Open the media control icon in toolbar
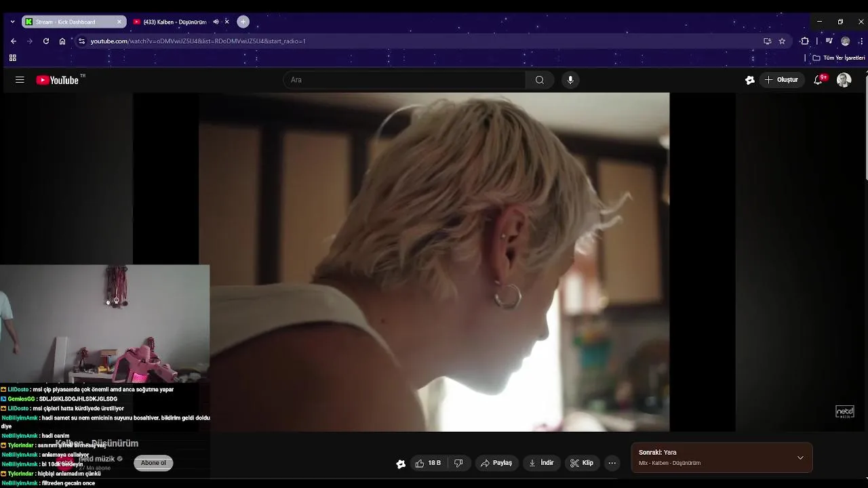 tap(829, 41)
